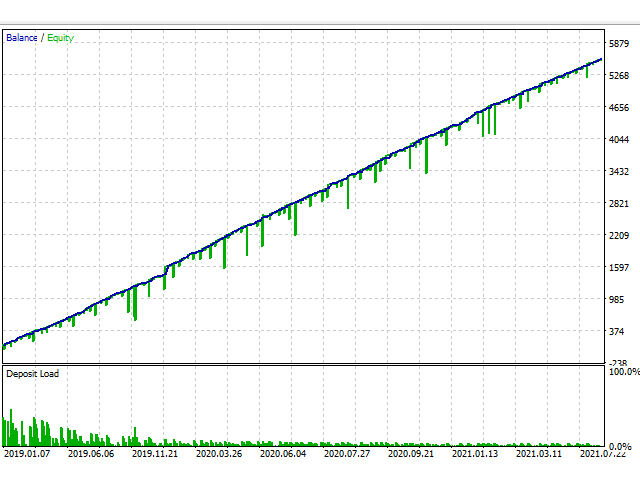Select the 4656 axis value
This screenshot has width=640, height=480.
click(619, 108)
